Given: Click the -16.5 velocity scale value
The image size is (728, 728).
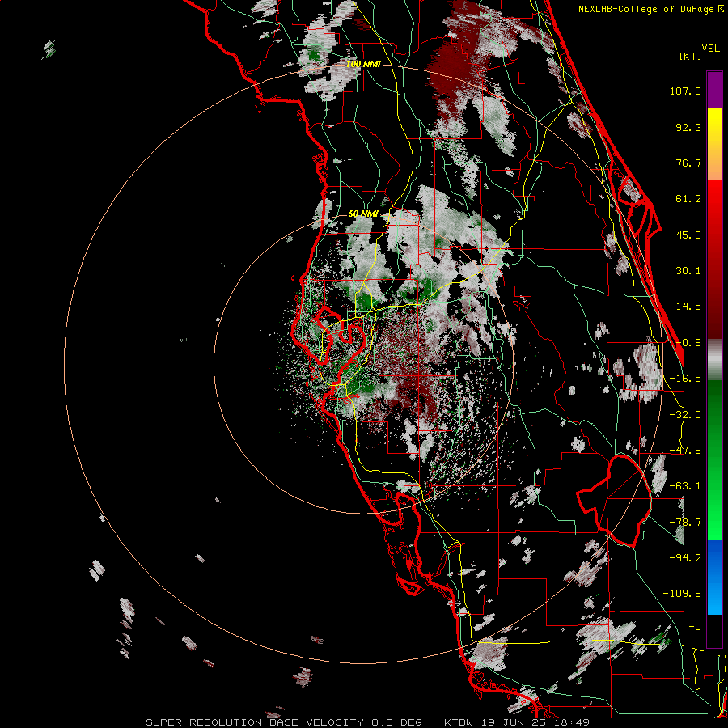Looking at the screenshot, I should (685, 379).
